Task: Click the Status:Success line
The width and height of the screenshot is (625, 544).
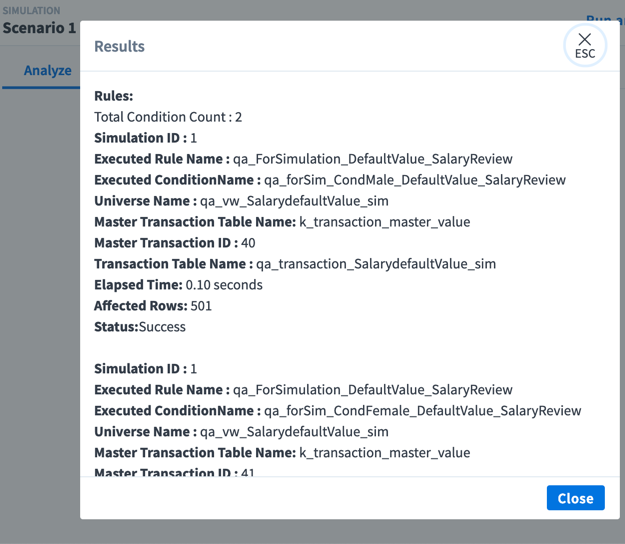Action: (x=140, y=327)
